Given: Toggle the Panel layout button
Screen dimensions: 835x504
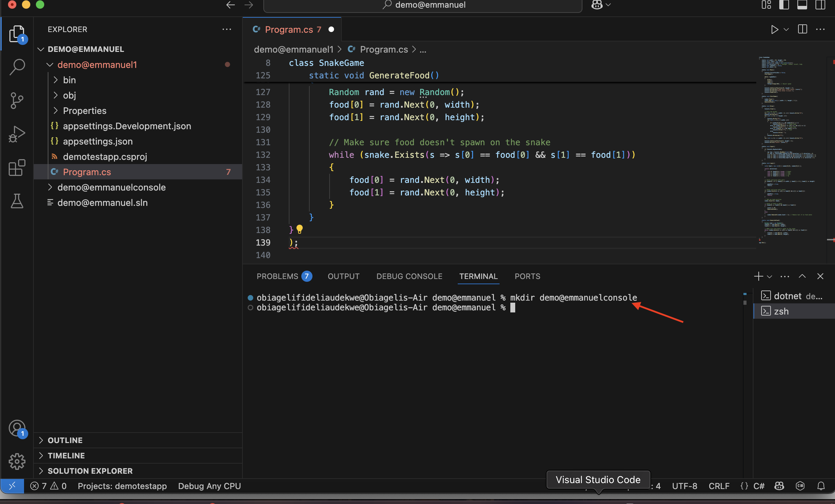Looking at the screenshot, I should [x=802, y=5].
